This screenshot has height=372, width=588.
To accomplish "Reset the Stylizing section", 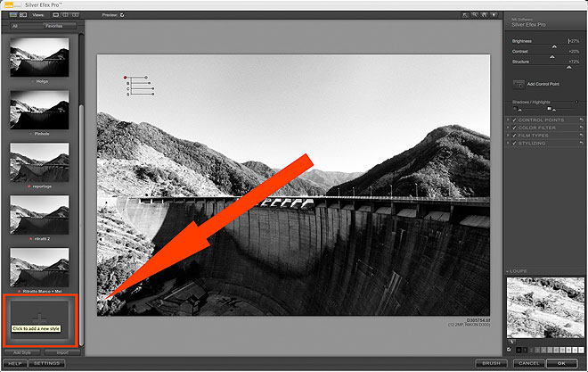I will click(x=581, y=143).
